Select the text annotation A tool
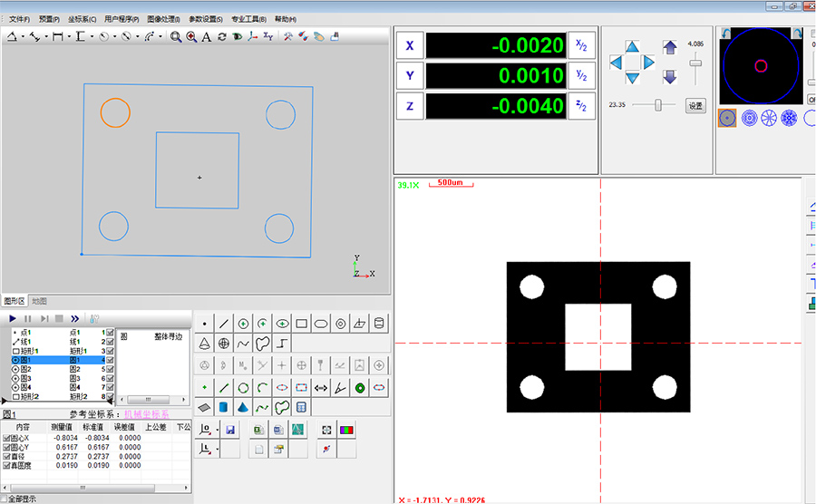 click(x=207, y=37)
